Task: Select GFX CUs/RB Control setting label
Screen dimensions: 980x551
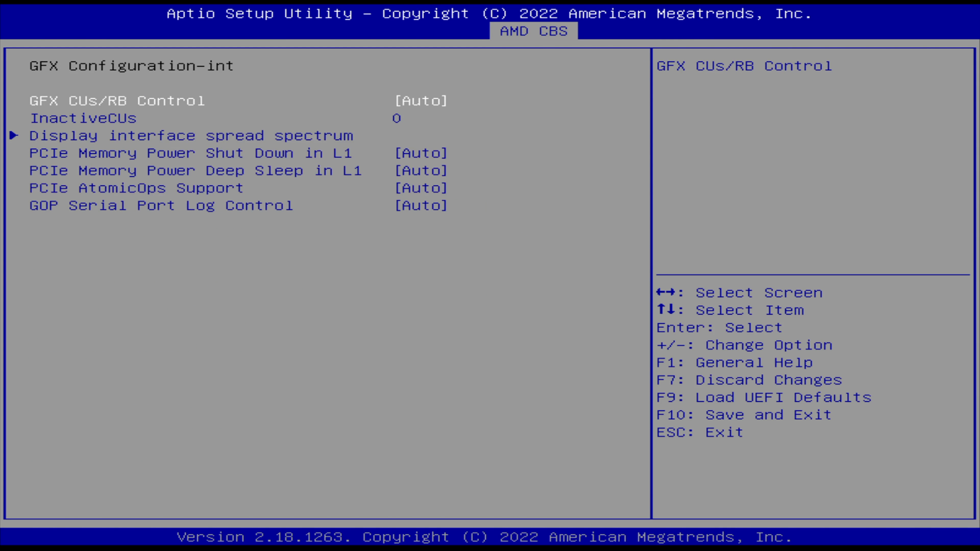Action: 117,101
